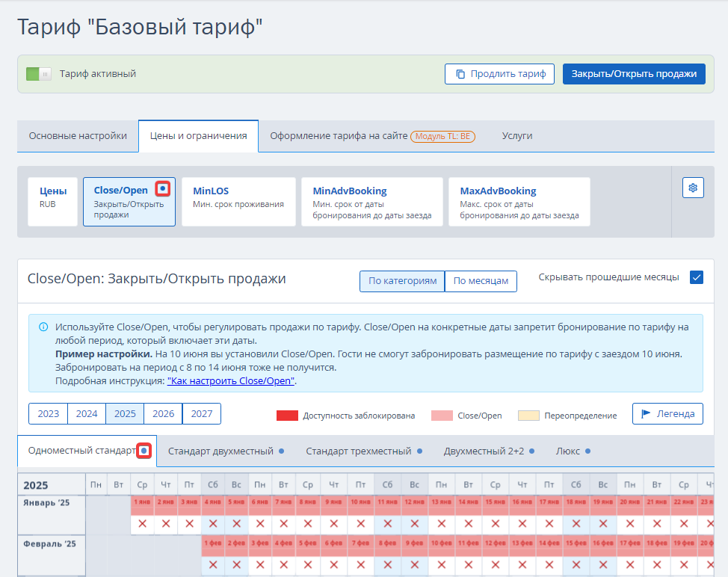Image resolution: width=728 pixels, height=577 pixels.
Task: Click the dot beside Стандарт трехместный
Action: click(x=419, y=451)
